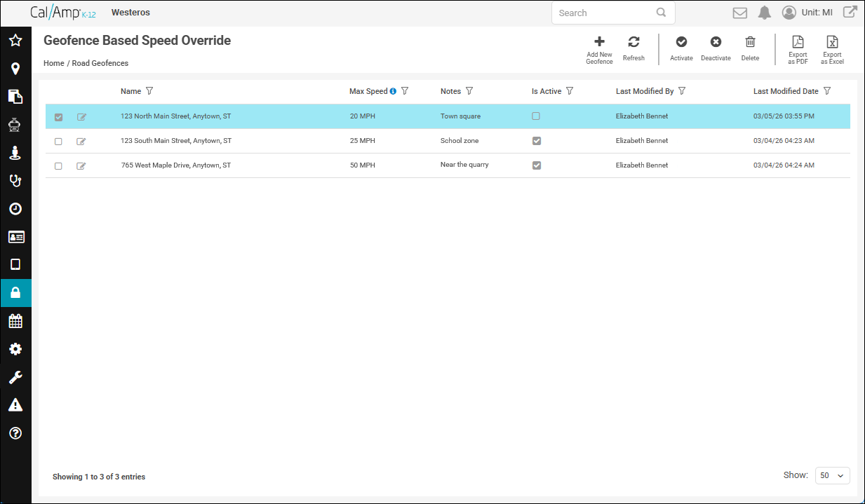Open the notifications bell
This screenshot has width=865, height=504.
coord(765,13)
